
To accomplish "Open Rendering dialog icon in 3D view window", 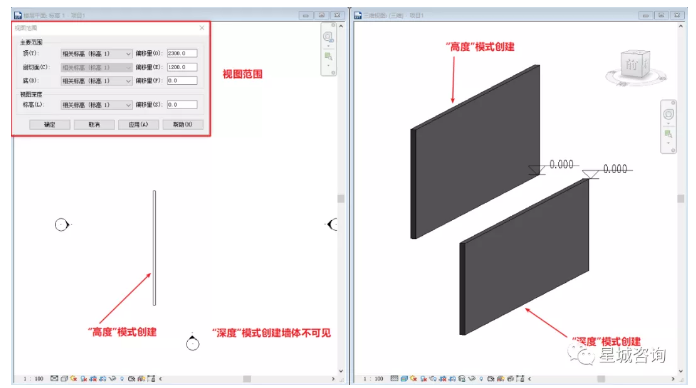I will coord(433,379).
